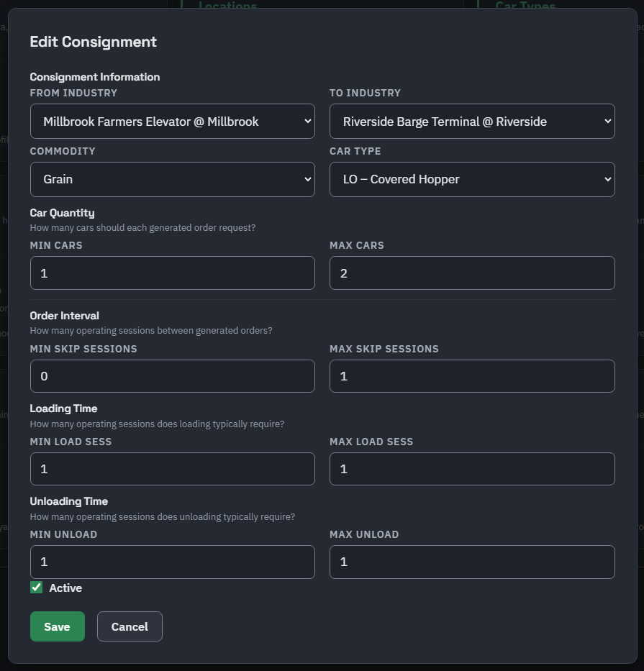Viewport: 644px width, 671px height.
Task: Select the Max Load Sess field
Action: pyautogui.click(x=472, y=469)
